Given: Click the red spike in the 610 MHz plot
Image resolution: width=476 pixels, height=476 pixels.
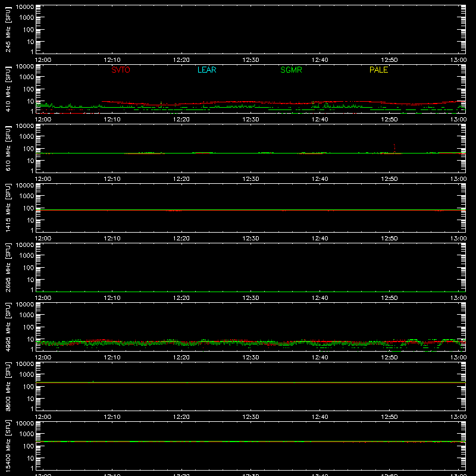Looking at the screenshot, I should click(x=394, y=148).
